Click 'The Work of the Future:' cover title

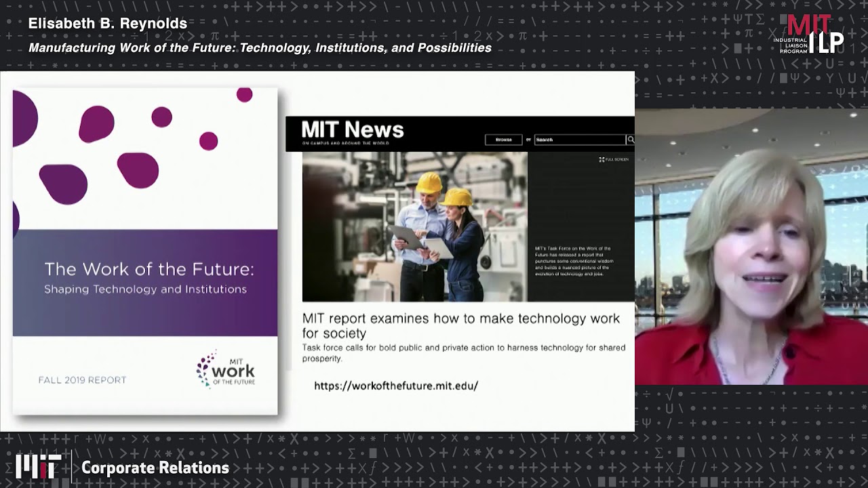click(x=149, y=269)
